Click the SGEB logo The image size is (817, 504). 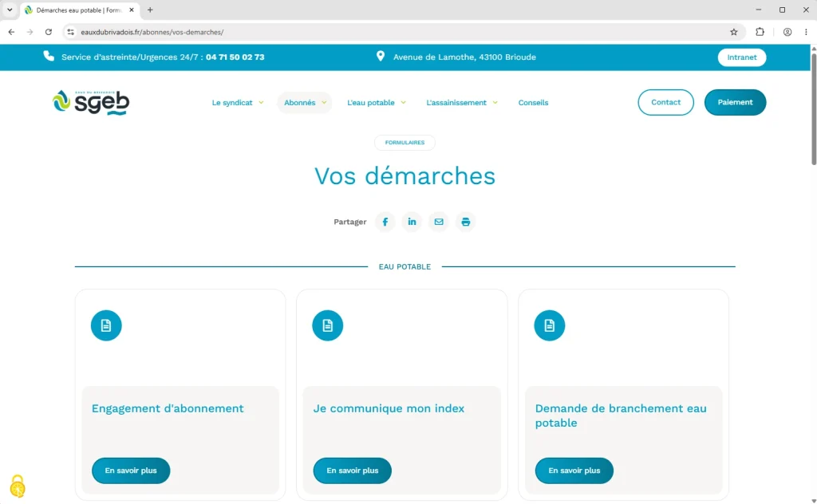coord(91,102)
